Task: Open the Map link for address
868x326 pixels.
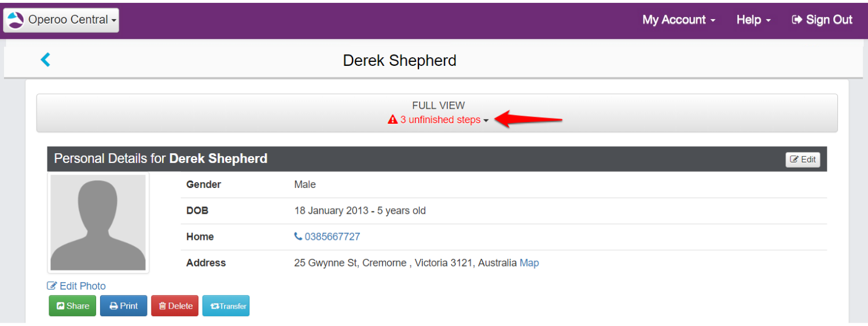Action: [529, 263]
